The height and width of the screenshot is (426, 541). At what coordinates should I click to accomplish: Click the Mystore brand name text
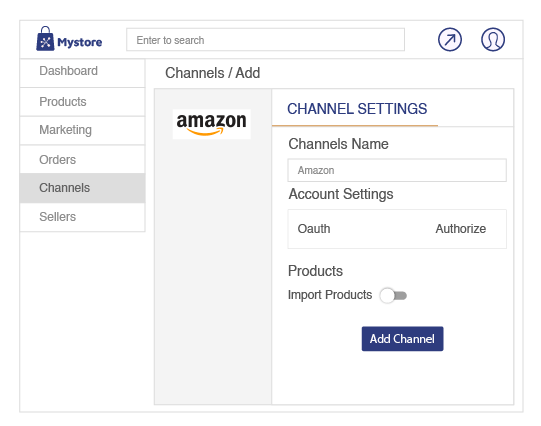point(80,42)
